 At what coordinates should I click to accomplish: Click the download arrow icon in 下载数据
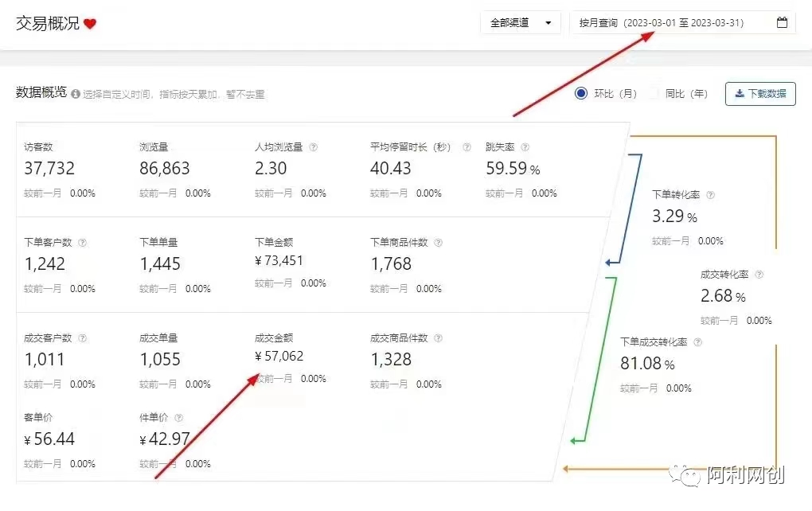click(x=740, y=94)
